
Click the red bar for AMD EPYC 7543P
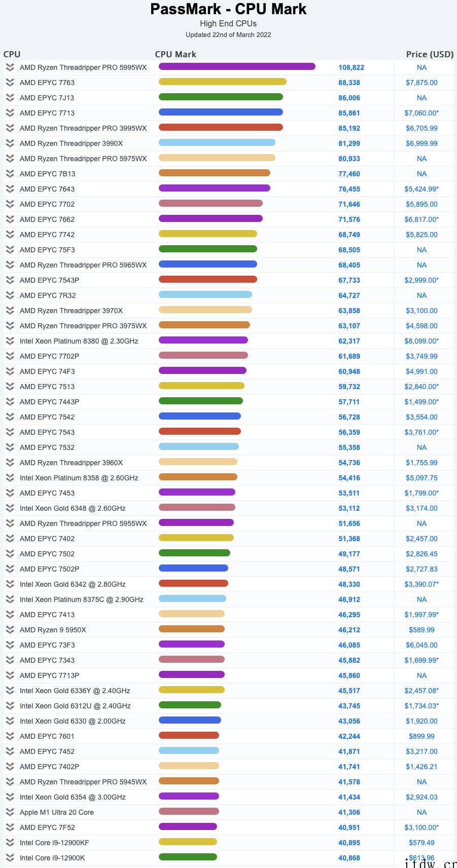[208, 279]
